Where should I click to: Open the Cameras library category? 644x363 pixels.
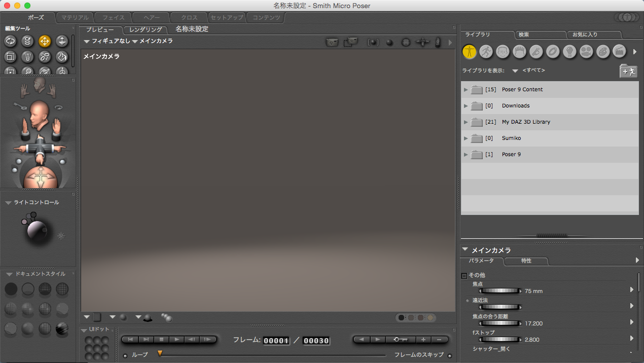click(586, 51)
